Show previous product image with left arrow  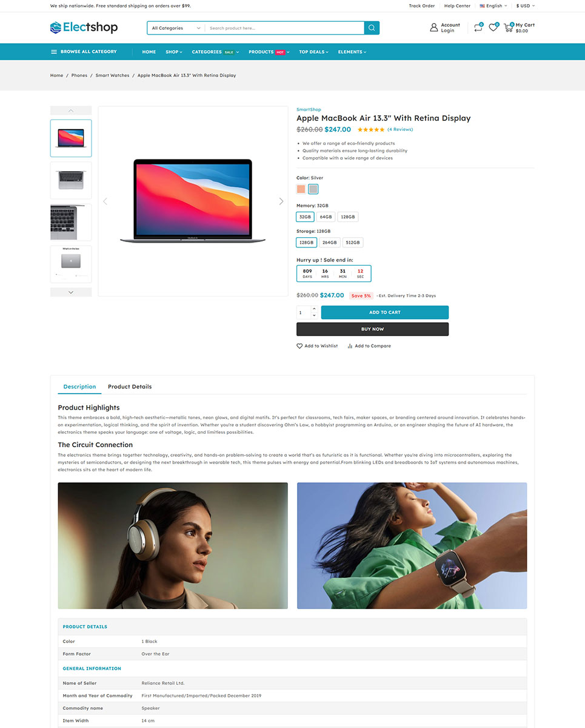[x=105, y=201]
